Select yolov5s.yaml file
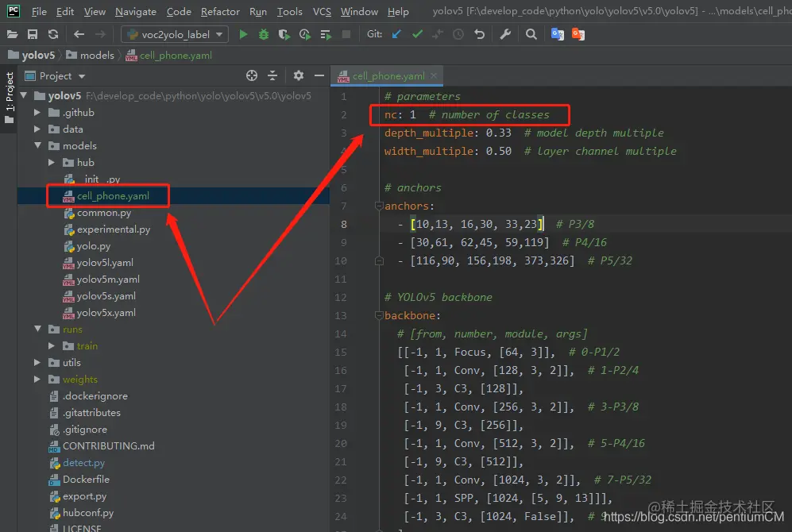Image resolution: width=792 pixels, height=532 pixels. point(106,296)
